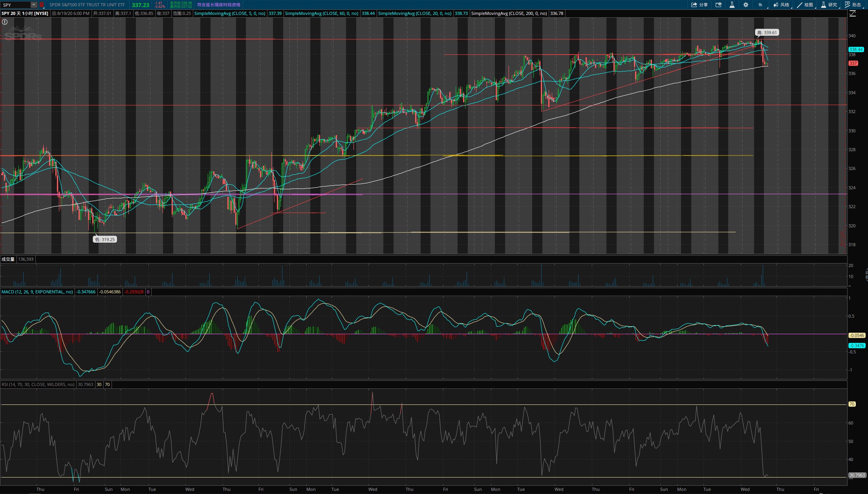The image size is (868, 494).
Task: Click the high price bubble 高: 339.61
Action: 767,33
